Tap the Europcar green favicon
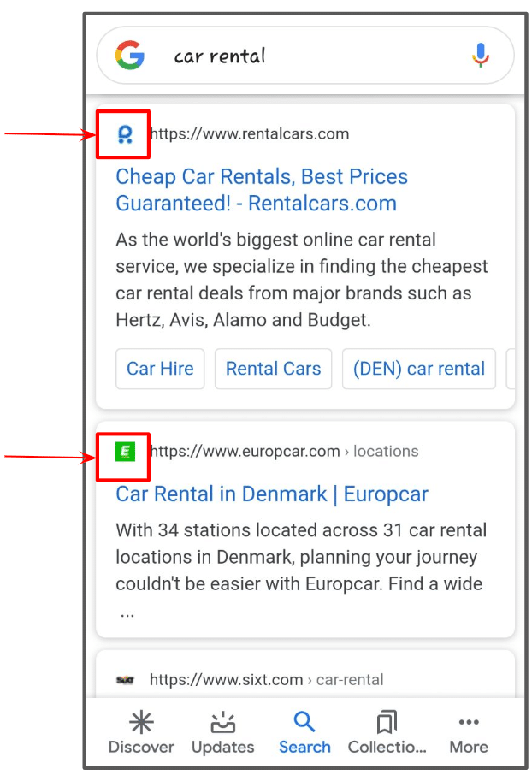The width and height of the screenshot is (532, 775). 125,452
